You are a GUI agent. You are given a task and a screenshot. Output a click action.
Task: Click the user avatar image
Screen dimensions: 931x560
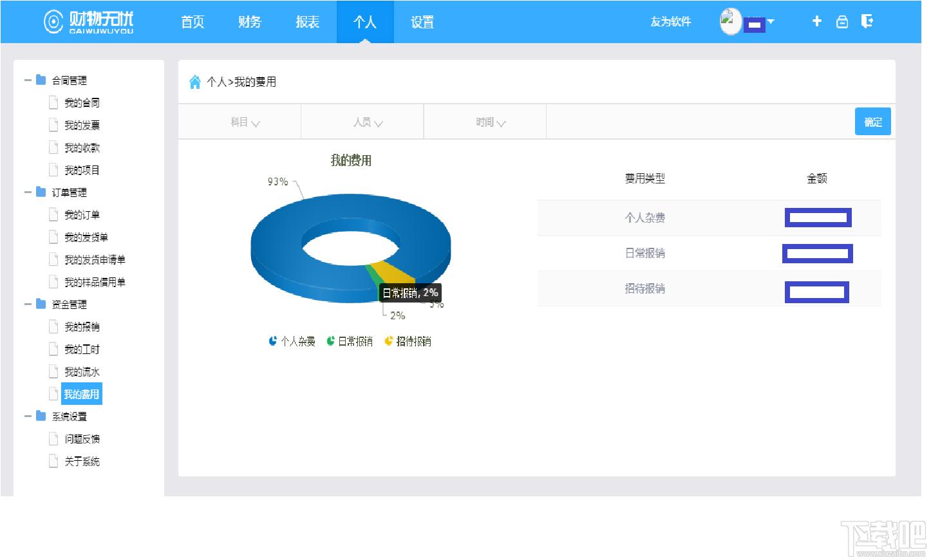(731, 21)
